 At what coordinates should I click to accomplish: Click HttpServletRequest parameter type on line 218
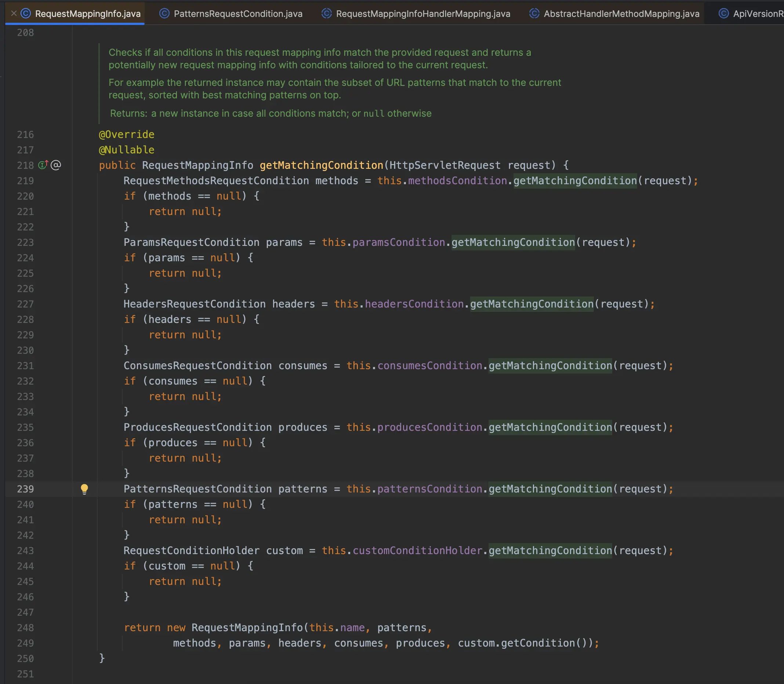[445, 165]
